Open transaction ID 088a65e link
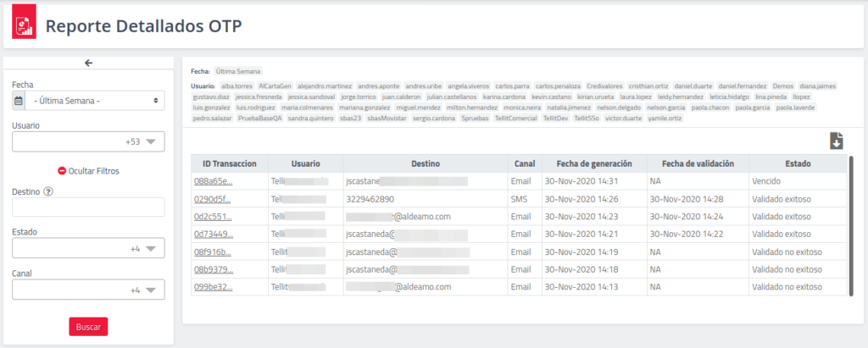868x348 pixels. coord(213,181)
